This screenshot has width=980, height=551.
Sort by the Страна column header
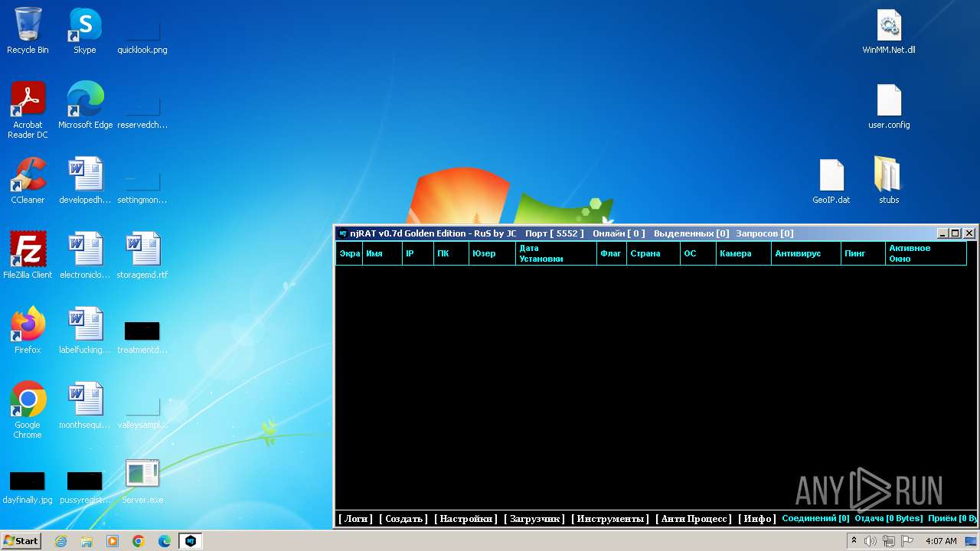click(x=653, y=253)
